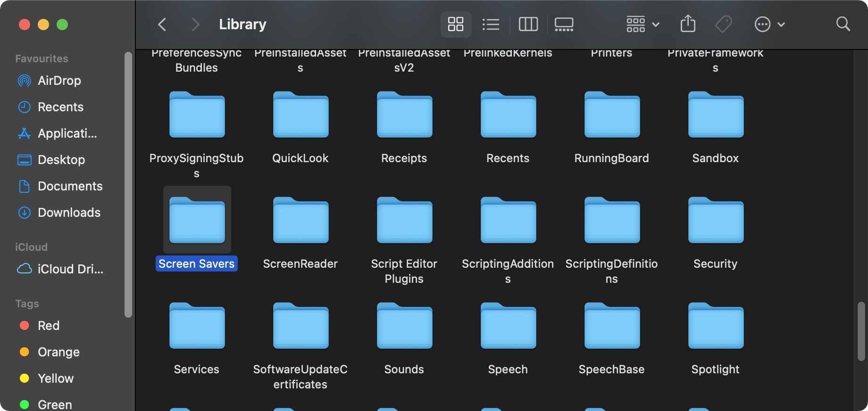Go forward with the right chevron button

tap(195, 24)
